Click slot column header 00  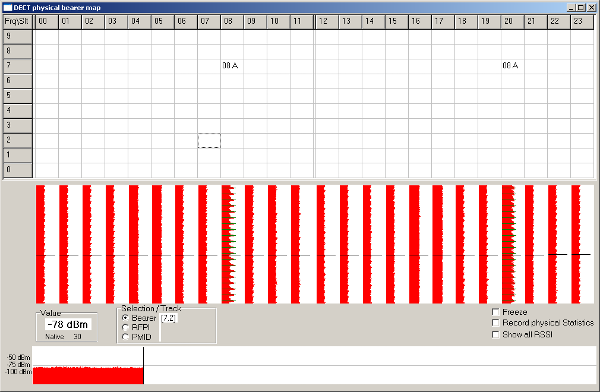coord(47,22)
